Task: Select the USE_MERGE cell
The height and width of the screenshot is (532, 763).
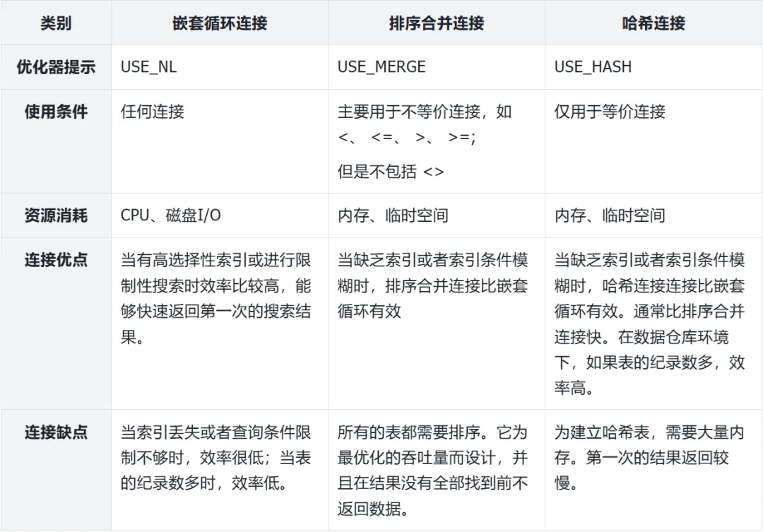Action: 381,67
